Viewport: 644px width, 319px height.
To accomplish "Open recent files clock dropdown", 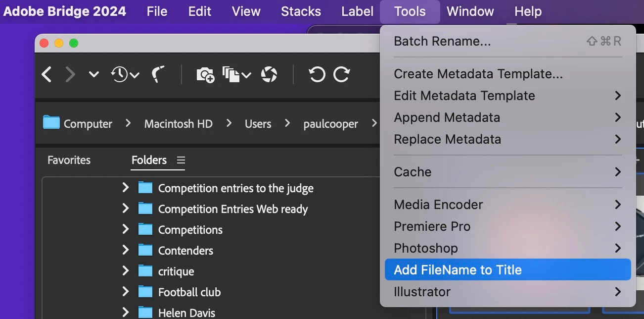I will (x=125, y=75).
